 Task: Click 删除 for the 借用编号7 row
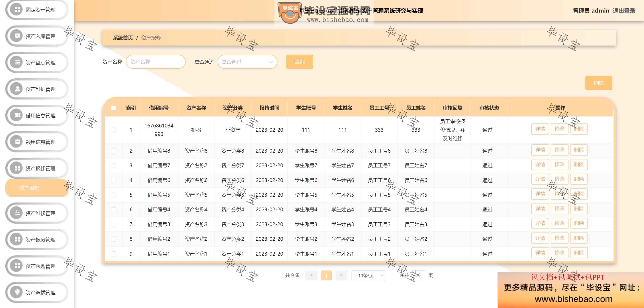(579, 164)
